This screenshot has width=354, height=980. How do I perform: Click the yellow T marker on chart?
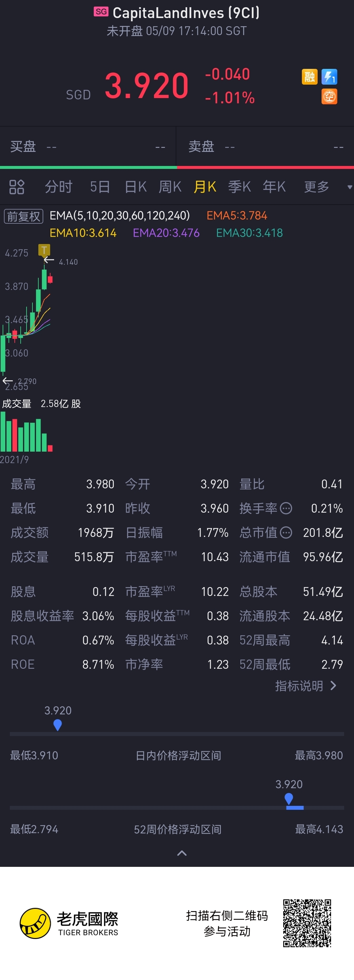coord(44,250)
